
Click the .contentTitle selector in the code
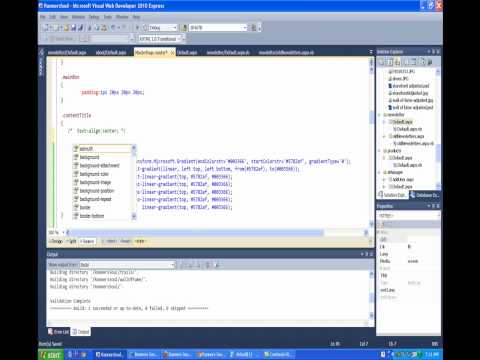click(77, 115)
